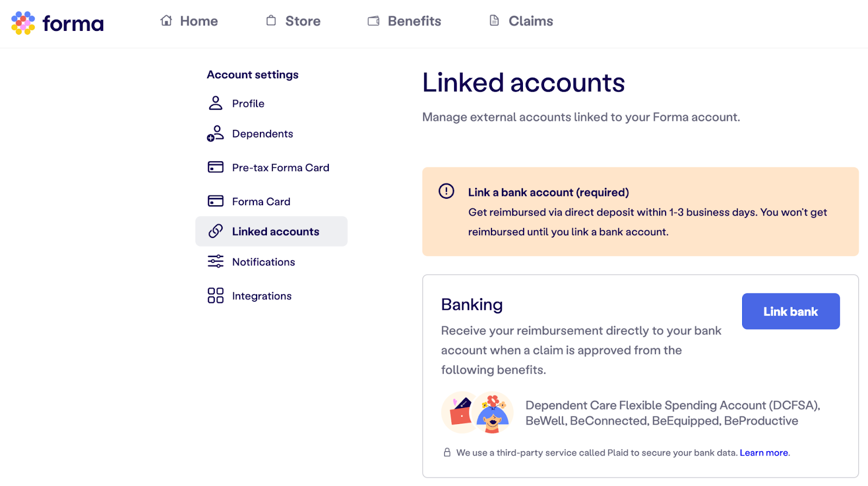Open the Learn more link about Plaid
The width and height of the screenshot is (868, 486).
point(764,453)
